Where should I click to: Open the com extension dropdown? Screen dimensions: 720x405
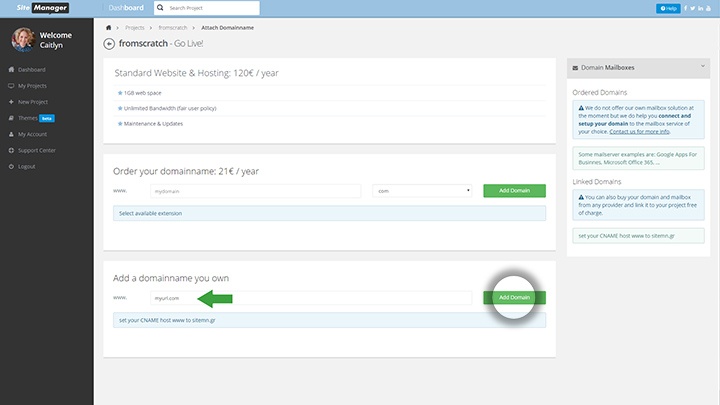coord(422,191)
